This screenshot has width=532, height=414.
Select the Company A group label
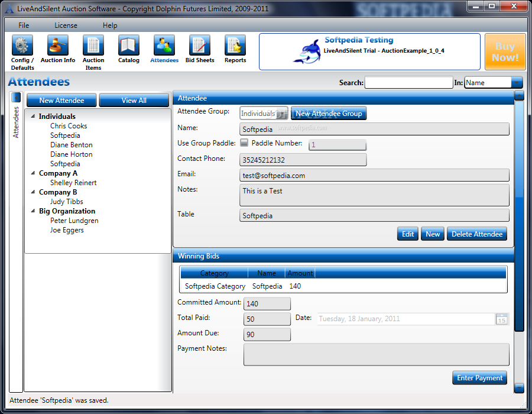(x=58, y=173)
